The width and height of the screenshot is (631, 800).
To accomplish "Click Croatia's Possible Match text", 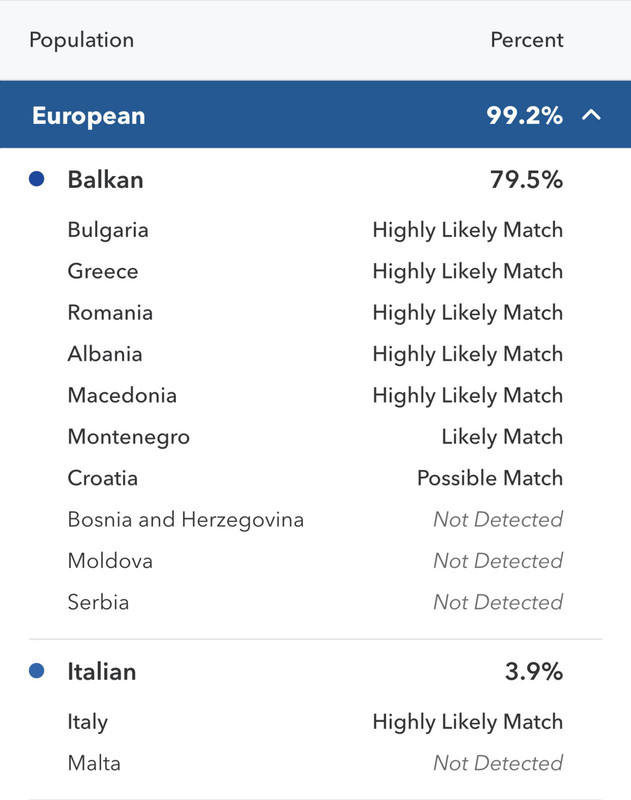I will click(490, 478).
